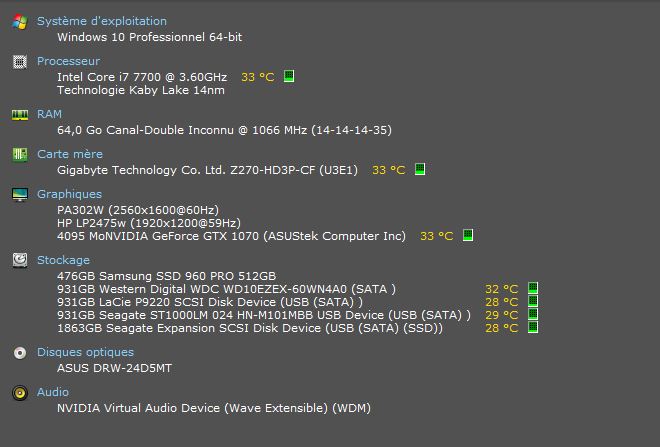Open the Disques optiques section link
The image size is (660, 447).
click(x=85, y=352)
